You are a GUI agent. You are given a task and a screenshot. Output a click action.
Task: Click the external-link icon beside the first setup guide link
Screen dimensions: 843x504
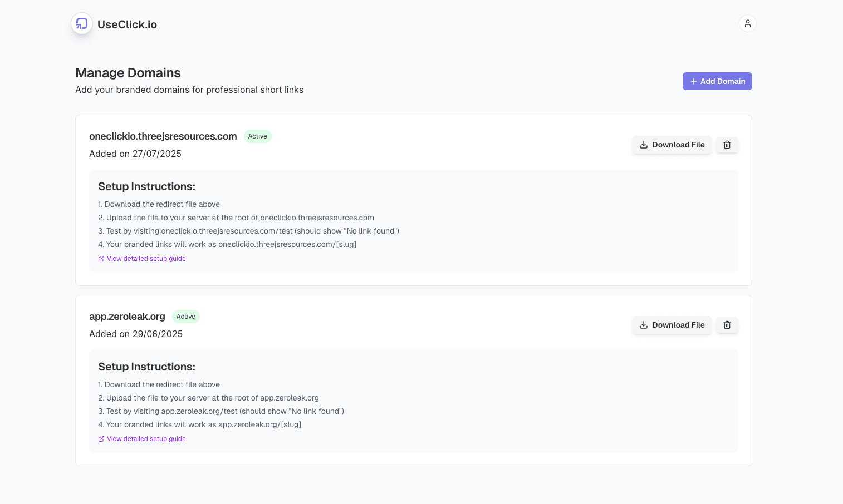pyautogui.click(x=101, y=258)
